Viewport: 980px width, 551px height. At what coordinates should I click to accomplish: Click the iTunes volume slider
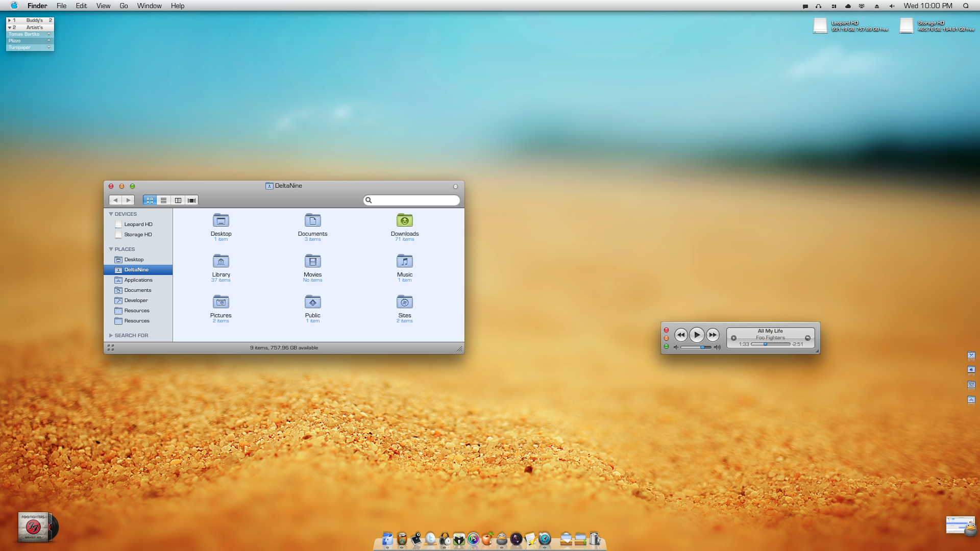pyautogui.click(x=696, y=347)
